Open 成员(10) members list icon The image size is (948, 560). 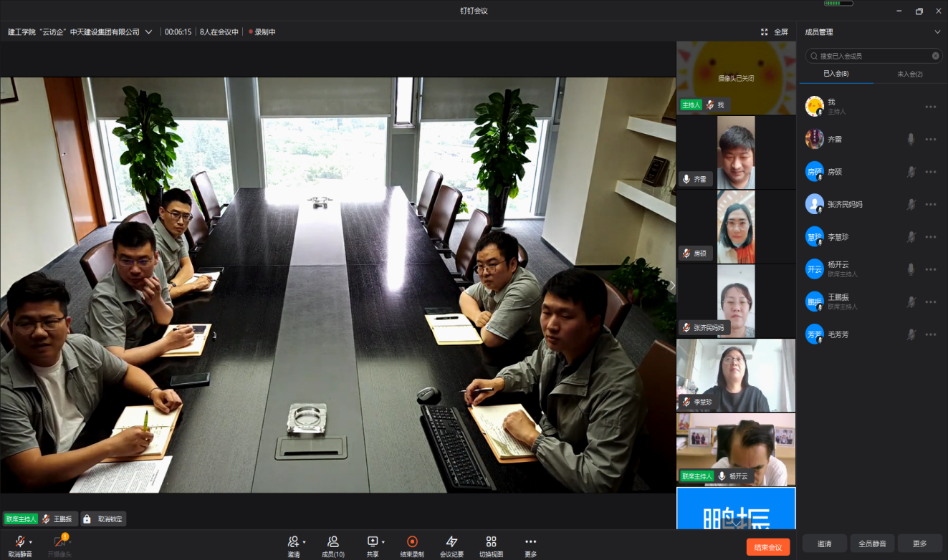click(332, 541)
